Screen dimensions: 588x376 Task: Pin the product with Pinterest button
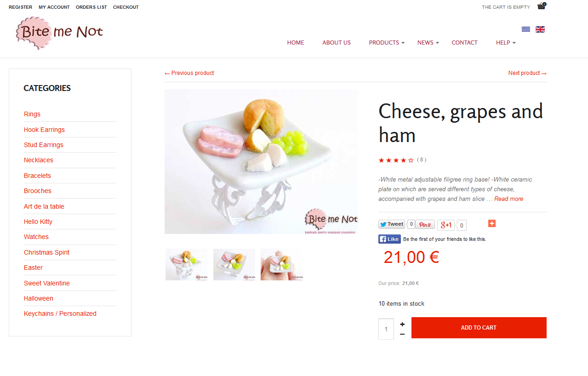point(425,224)
